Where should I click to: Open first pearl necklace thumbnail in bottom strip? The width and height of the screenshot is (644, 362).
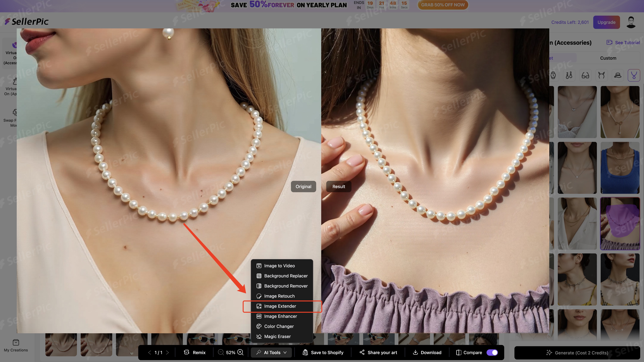pos(61,344)
